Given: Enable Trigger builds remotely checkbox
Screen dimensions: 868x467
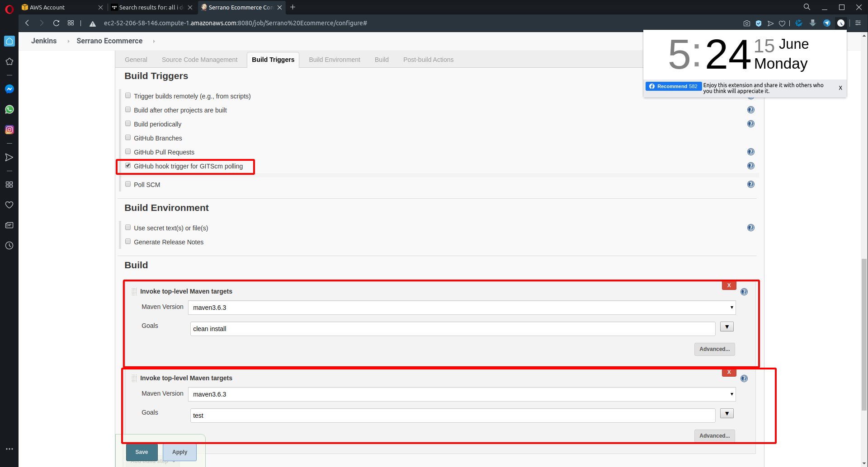Looking at the screenshot, I should pos(128,96).
